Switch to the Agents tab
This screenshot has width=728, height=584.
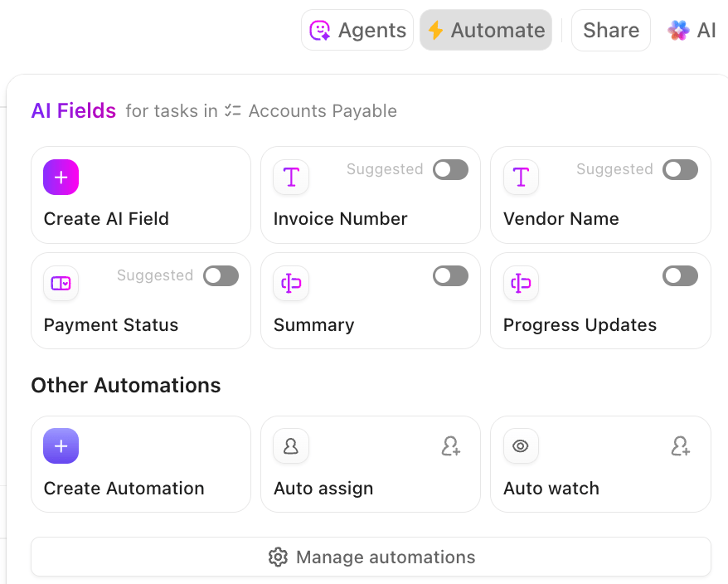coord(357,29)
